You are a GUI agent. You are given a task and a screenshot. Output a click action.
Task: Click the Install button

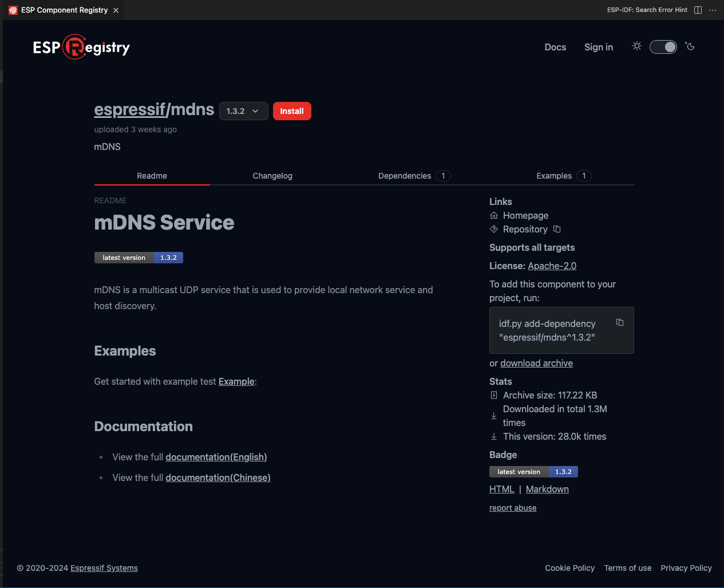click(x=292, y=111)
